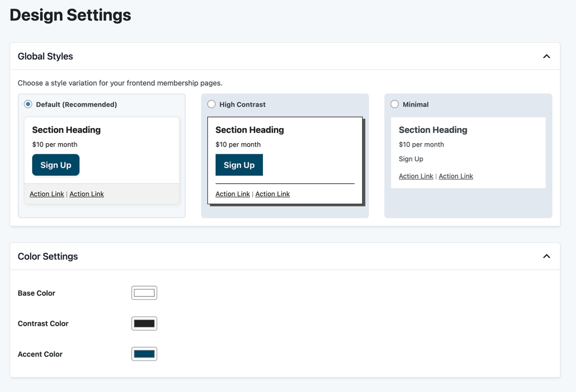576x392 pixels.
Task: Click Sign Up in the Default preview
Action: pos(56,164)
